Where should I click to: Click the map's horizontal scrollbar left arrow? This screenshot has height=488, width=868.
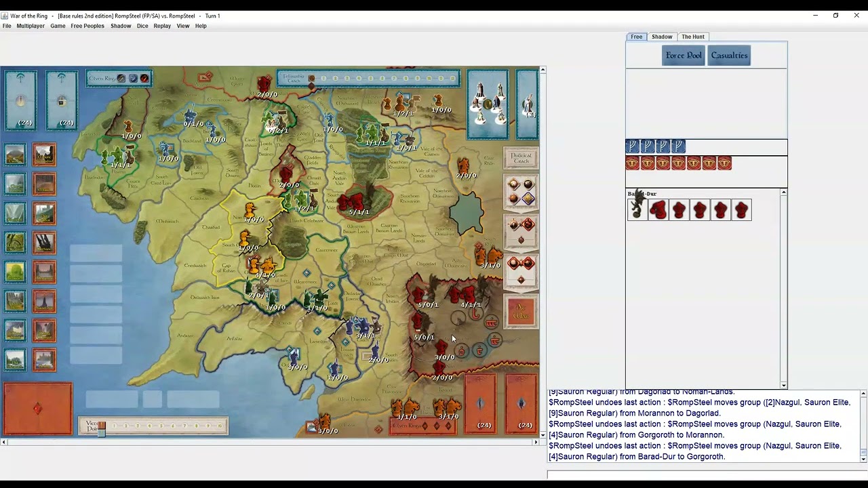pos(3,442)
